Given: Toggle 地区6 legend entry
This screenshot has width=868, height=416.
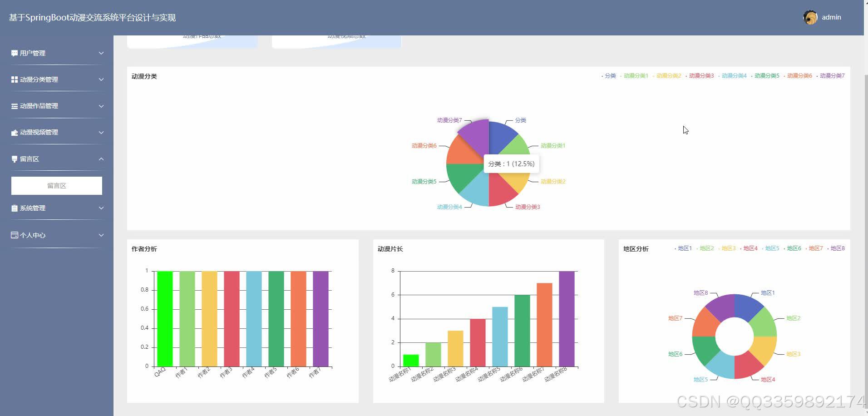Looking at the screenshot, I should 792,248.
